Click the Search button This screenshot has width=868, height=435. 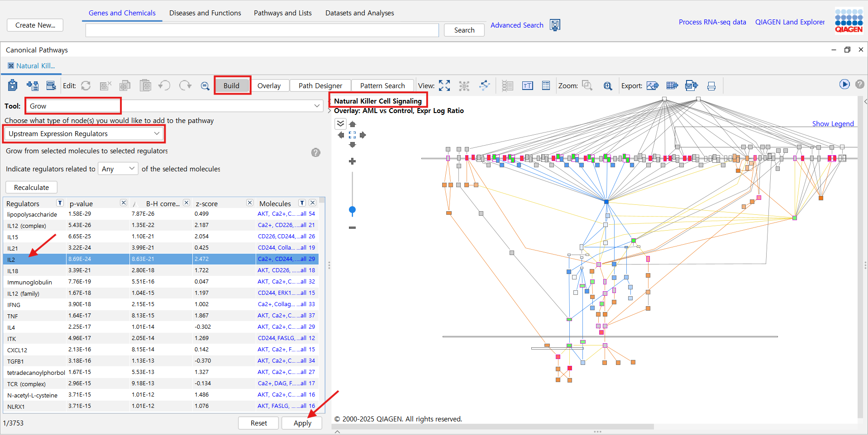[464, 30]
